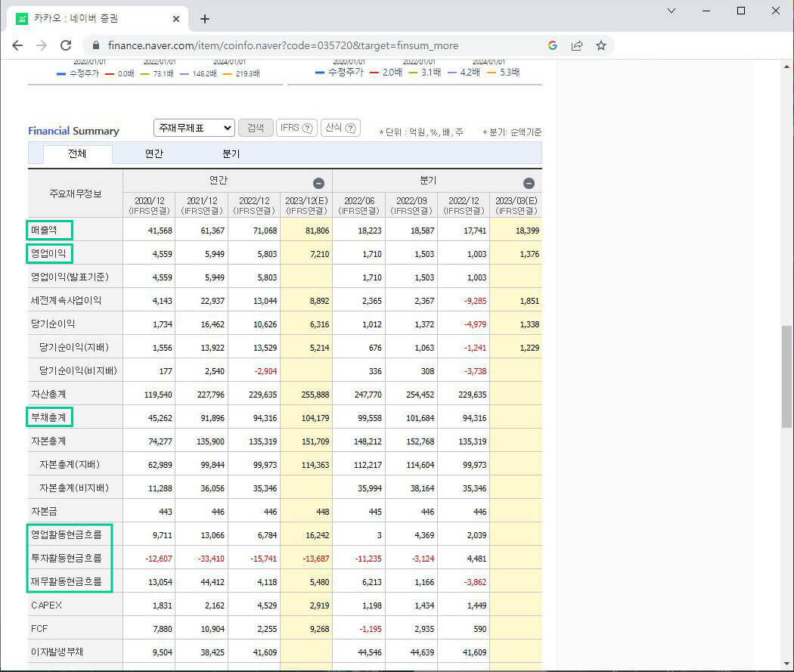Click the page vertical scrollbar thumb
This screenshot has height=672, width=794.
tap(786, 376)
